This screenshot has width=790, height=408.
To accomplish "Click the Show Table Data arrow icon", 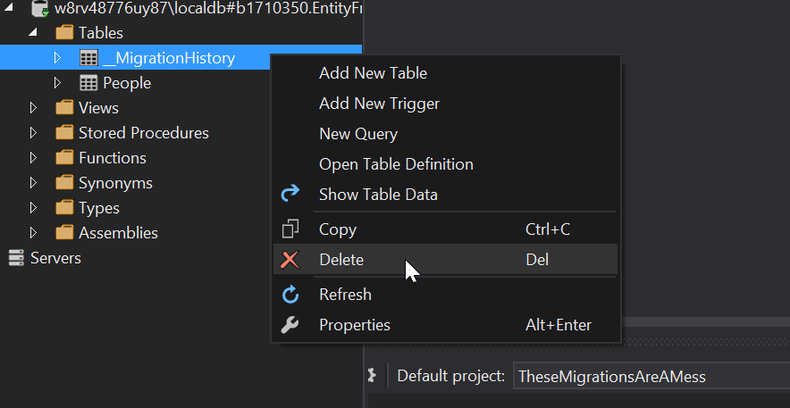I will point(290,193).
